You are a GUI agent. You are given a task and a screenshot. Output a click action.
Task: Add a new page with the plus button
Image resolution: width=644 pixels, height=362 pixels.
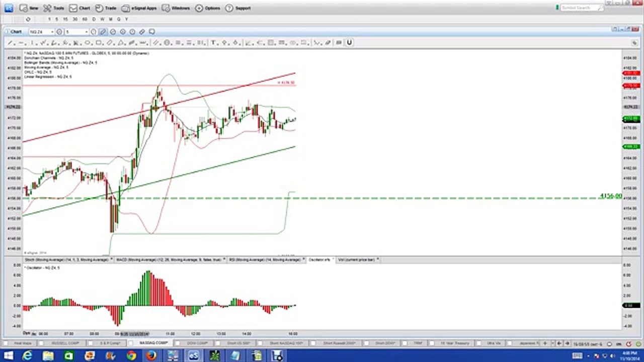tap(545, 343)
